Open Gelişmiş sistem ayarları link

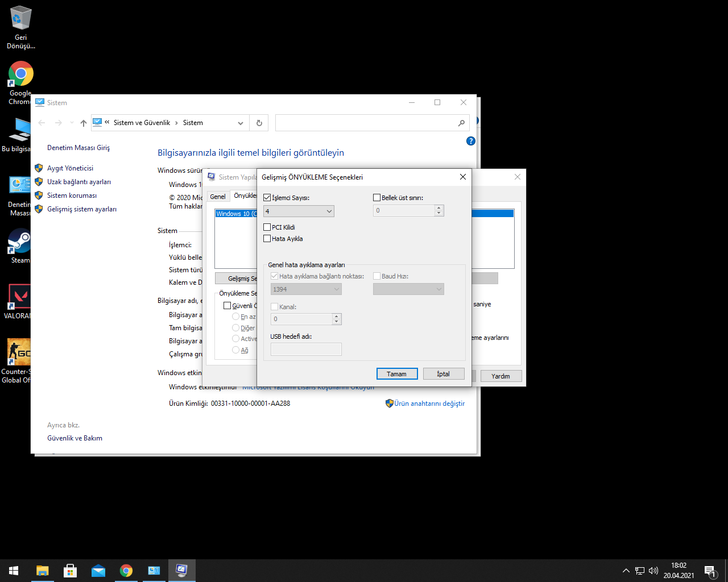[82, 209]
